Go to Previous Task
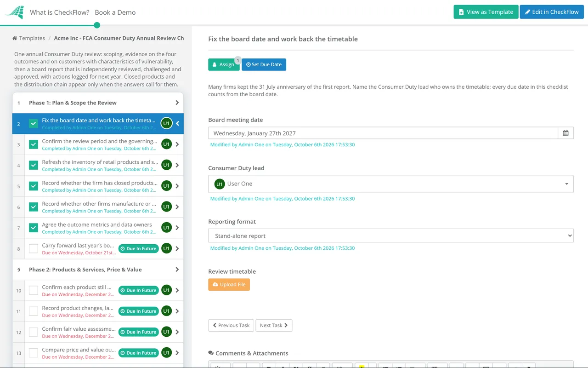 point(231,325)
